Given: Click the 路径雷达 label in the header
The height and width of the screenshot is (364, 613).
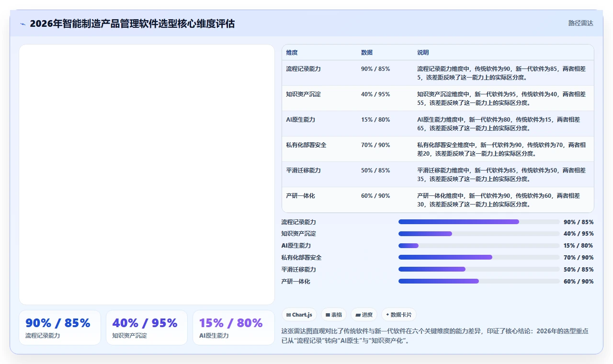Looking at the screenshot, I should [581, 23].
